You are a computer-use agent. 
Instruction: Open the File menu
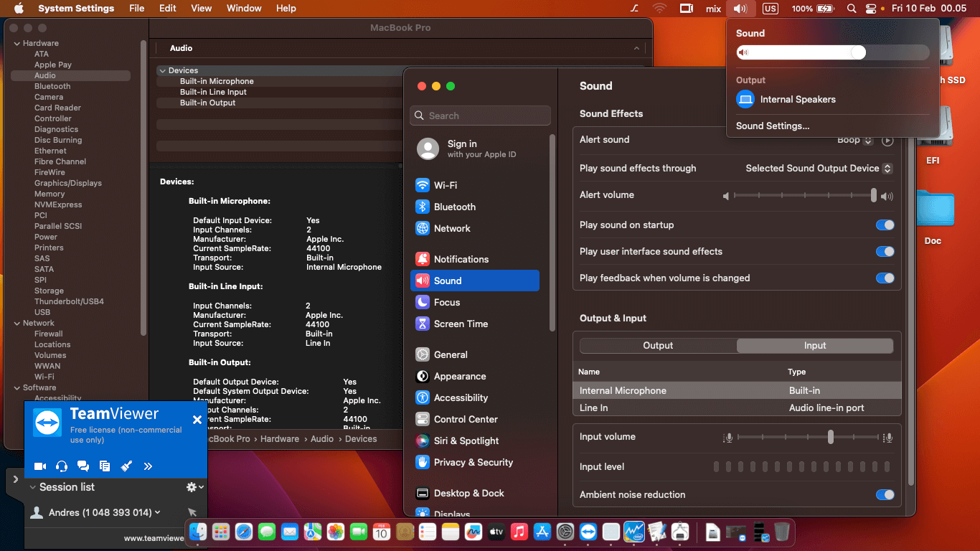coord(136,9)
